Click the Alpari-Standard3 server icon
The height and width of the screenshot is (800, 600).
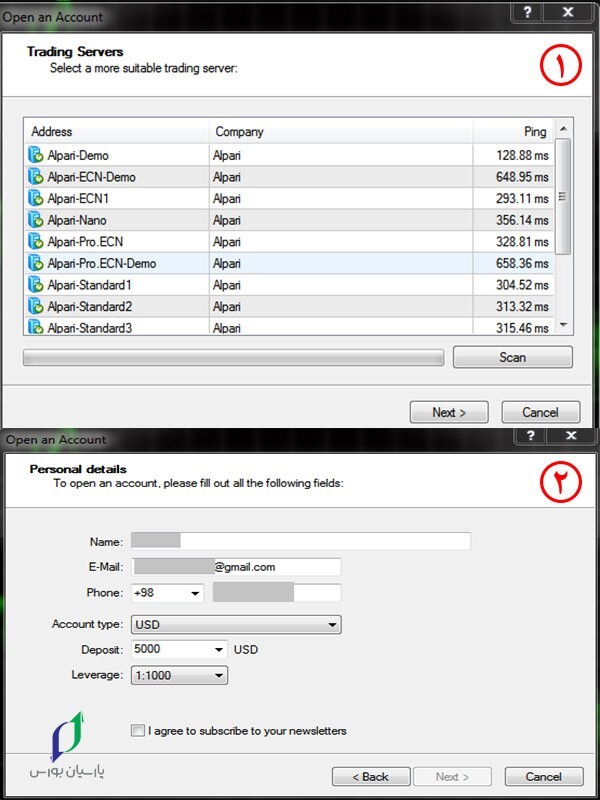tap(36, 327)
